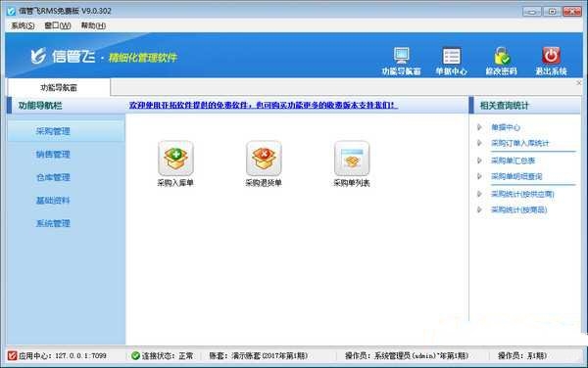Open the 窗口(W) menu
The image size is (588, 368).
point(58,25)
